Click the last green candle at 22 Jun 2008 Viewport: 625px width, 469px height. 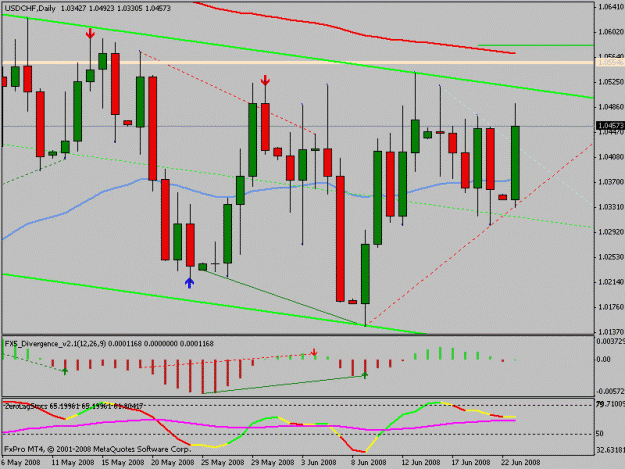(x=515, y=163)
